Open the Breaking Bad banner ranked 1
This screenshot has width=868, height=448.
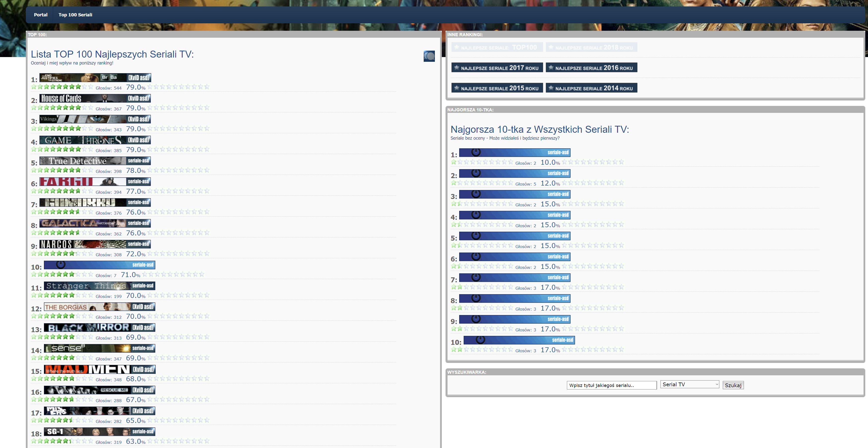[x=95, y=77]
